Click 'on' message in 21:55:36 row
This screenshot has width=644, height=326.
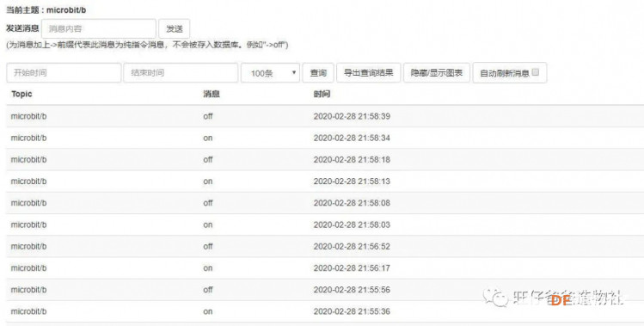(x=208, y=311)
